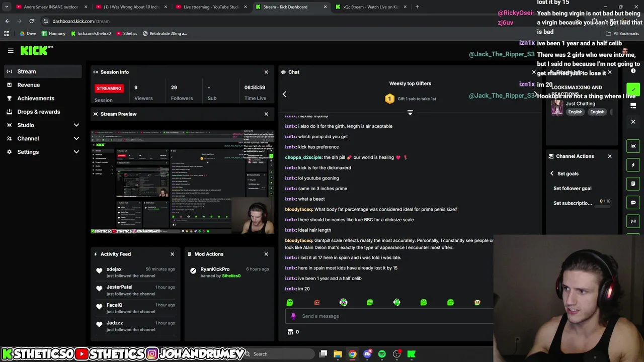The width and height of the screenshot is (644, 362).
Task: Pick the last emote in quick bar
Action: 477,302
